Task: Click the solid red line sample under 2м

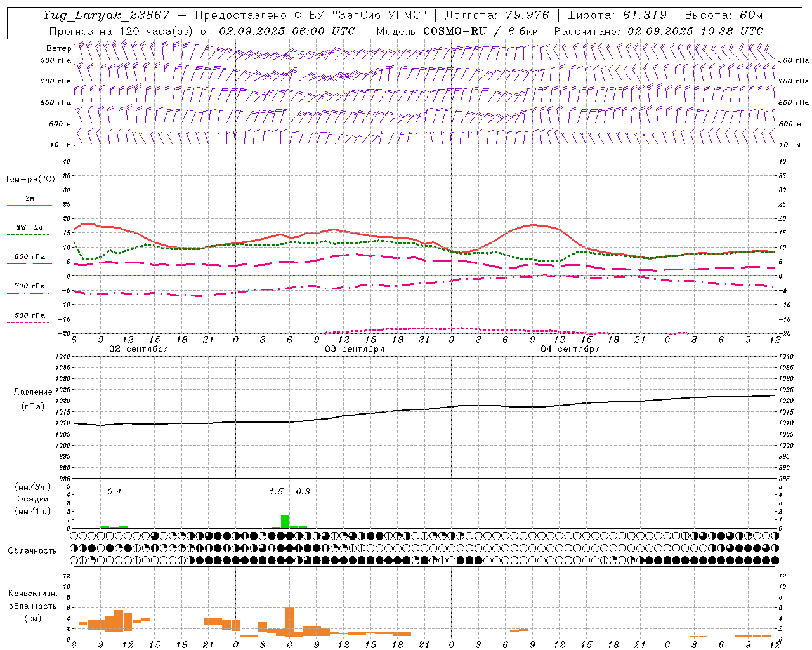Action: [29, 206]
